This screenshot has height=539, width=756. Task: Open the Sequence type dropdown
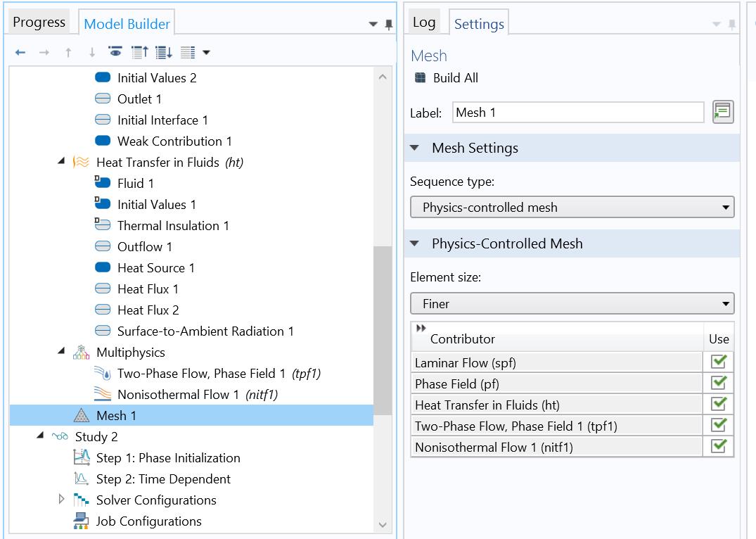(x=572, y=208)
